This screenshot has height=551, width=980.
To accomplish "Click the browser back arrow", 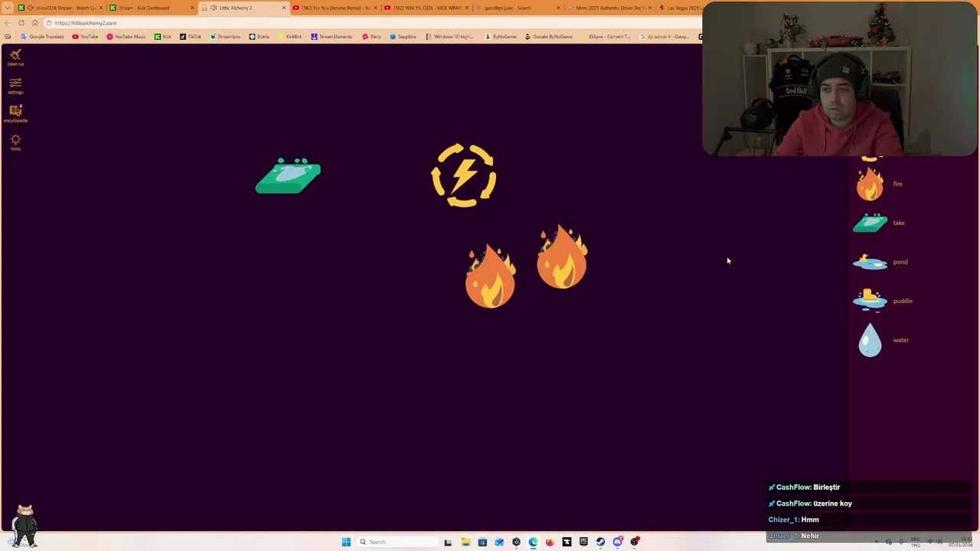I will click(8, 23).
